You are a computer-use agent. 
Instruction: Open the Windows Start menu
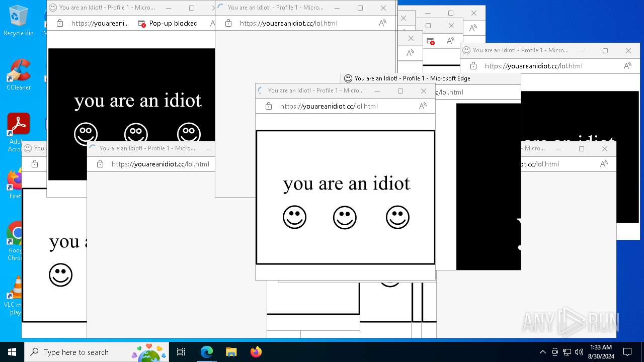coord(12,352)
